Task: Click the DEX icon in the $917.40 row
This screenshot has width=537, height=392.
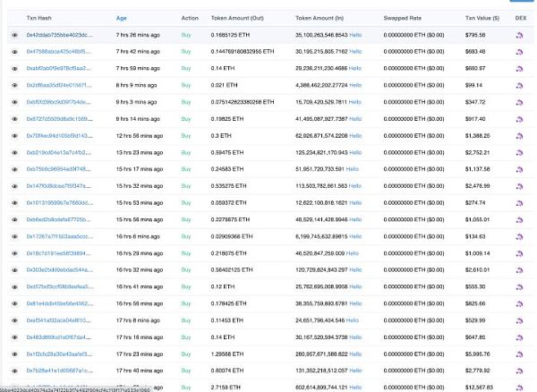Action: [x=520, y=118]
